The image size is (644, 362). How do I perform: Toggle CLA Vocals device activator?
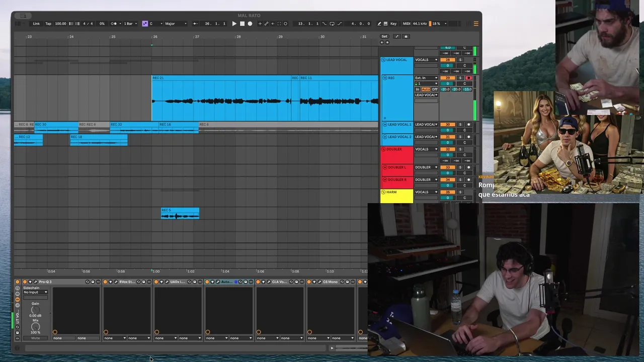[x=258, y=282]
